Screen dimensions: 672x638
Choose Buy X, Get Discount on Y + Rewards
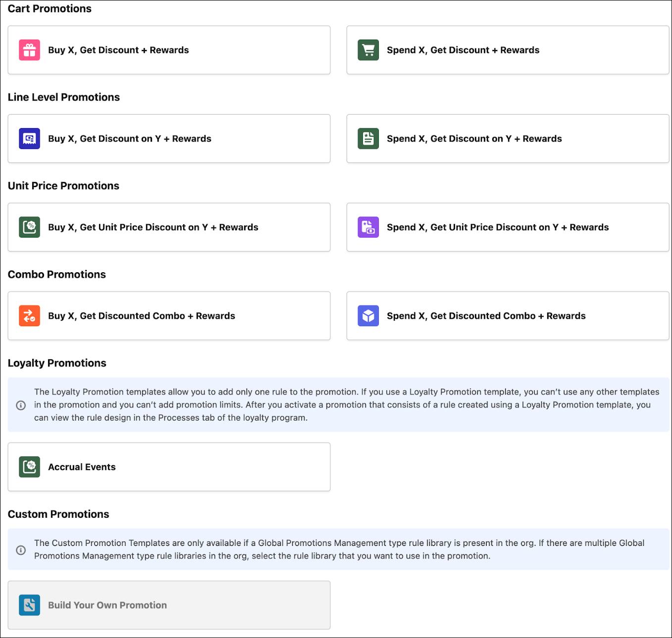point(129,139)
